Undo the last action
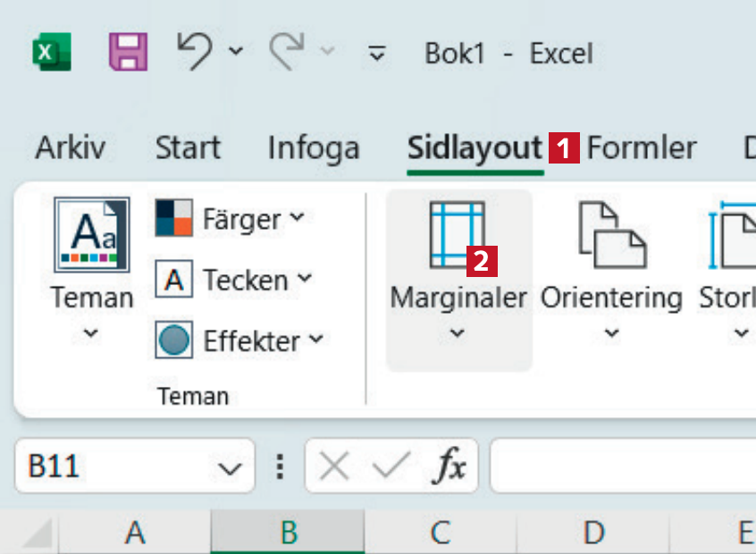The height and width of the screenshot is (554, 756). pyautogui.click(x=196, y=51)
